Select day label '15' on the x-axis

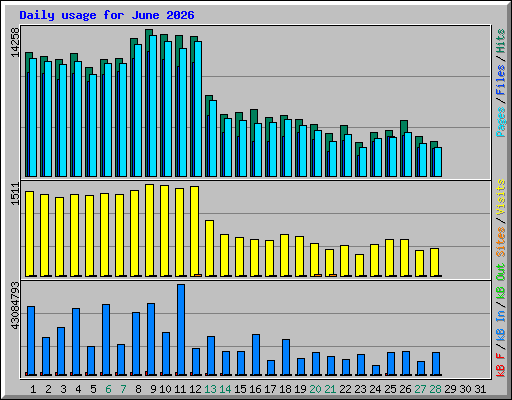coord(240,389)
